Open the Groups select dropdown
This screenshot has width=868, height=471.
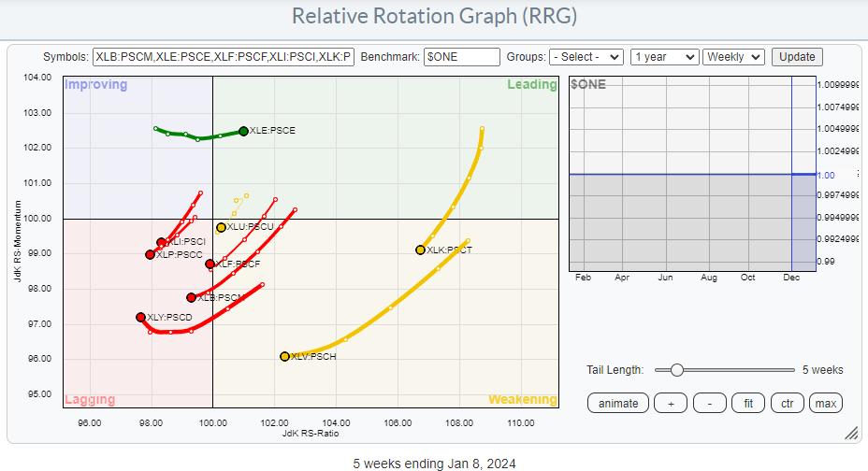(x=586, y=57)
